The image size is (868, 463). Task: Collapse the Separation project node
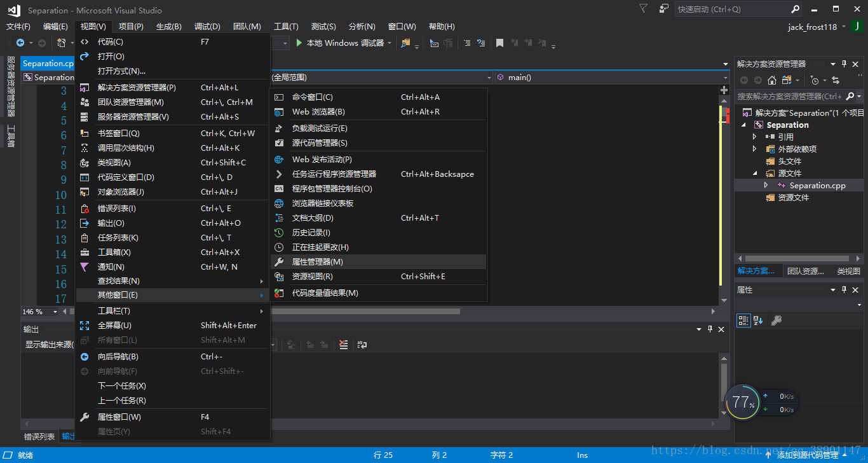743,125
